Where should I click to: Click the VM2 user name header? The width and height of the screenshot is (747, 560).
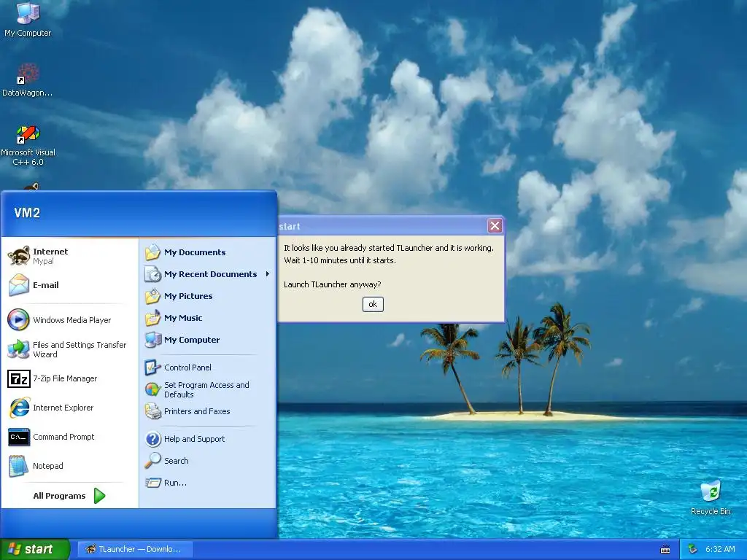27,212
